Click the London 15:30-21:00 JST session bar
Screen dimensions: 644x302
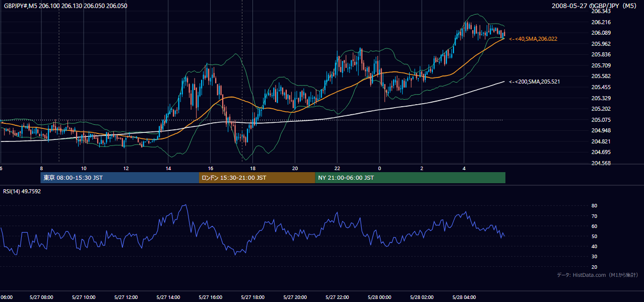(x=257, y=178)
